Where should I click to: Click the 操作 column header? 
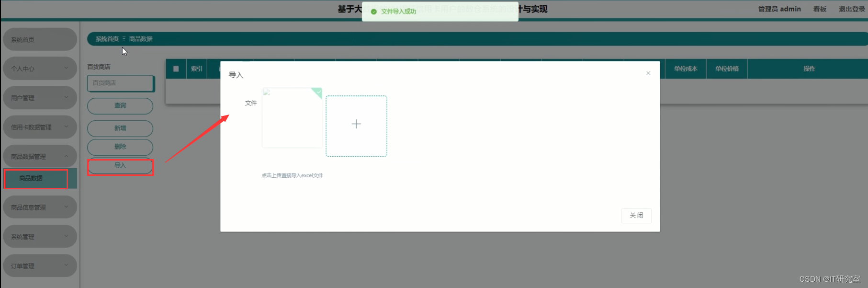tap(809, 69)
